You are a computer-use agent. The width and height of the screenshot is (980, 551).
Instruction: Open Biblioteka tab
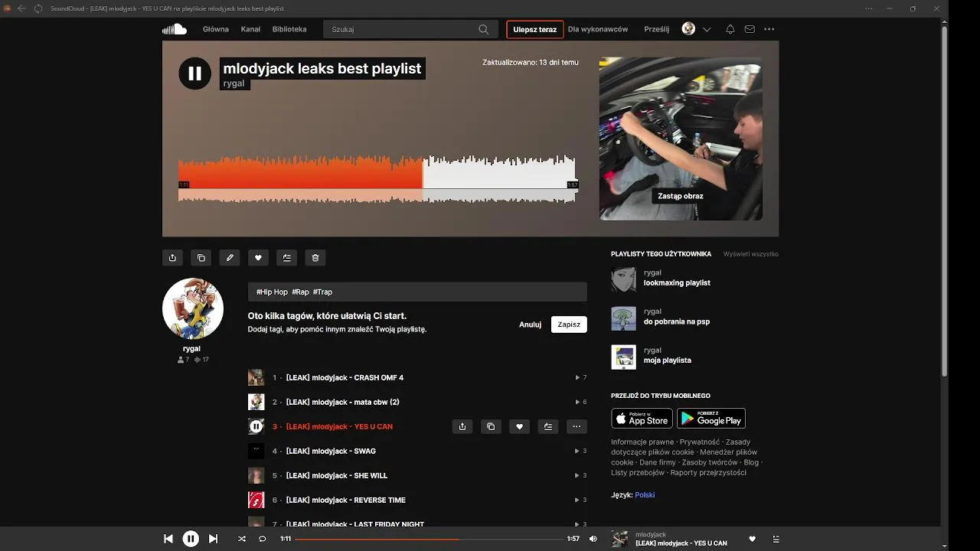point(289,29)
